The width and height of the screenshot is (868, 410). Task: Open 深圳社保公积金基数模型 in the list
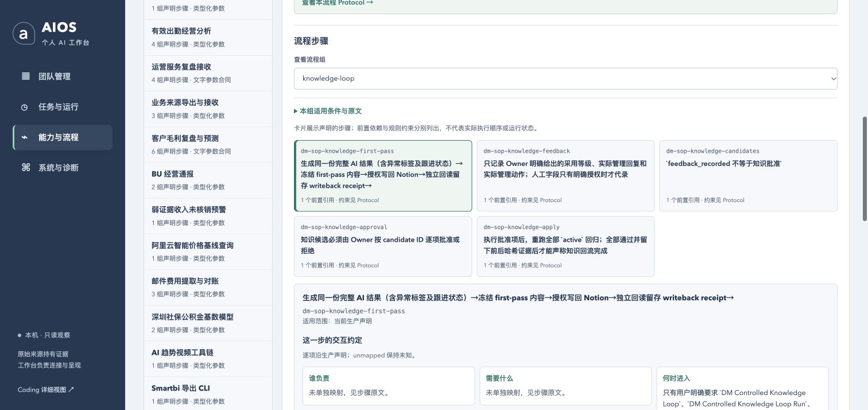pos(208,323)
